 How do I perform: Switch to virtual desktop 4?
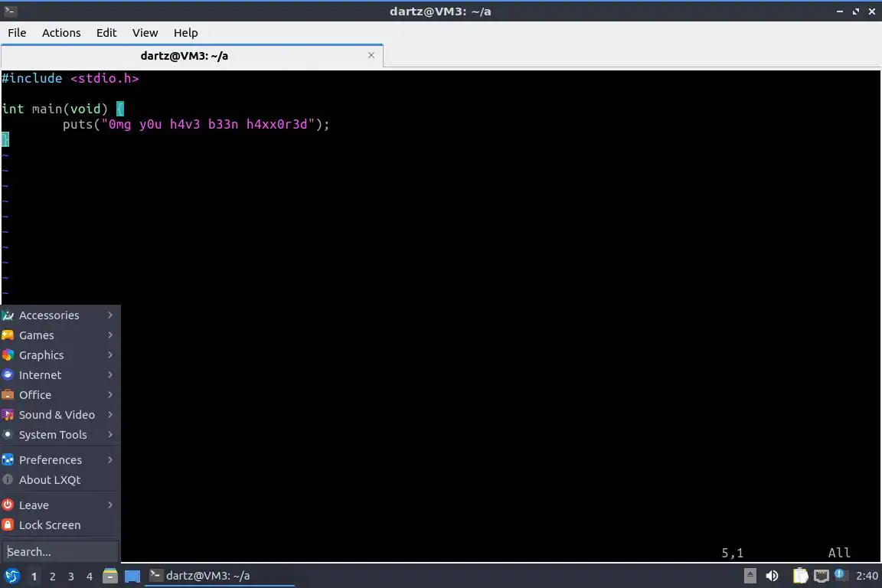point(90,577)
